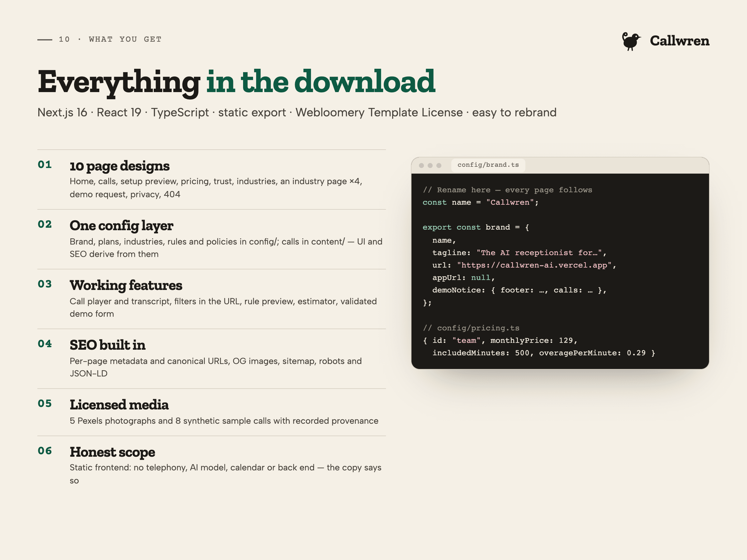Click the third gray window dot
Viewport: 747px width, 560px height.
pos(439,166)
